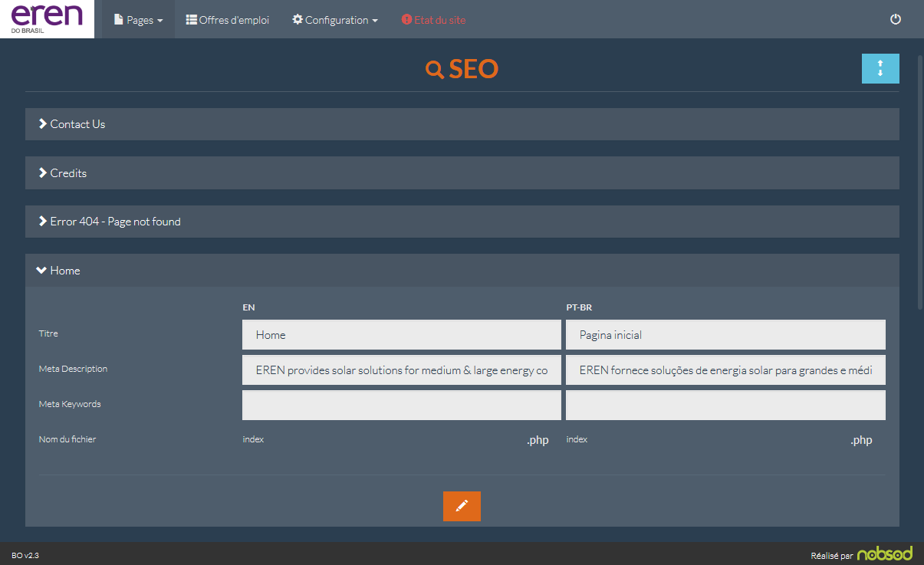Click the EN index file name value
The image size is (924, 565).
(253, 439)
